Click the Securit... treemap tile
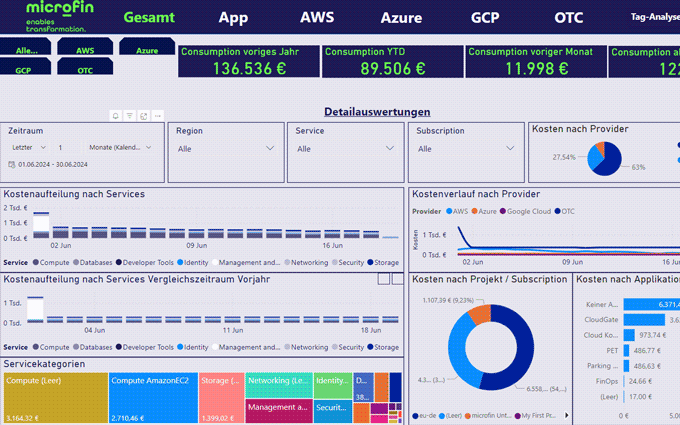This screenshot has height=425, width=680. pyautogui.click(x=333, y=411)
